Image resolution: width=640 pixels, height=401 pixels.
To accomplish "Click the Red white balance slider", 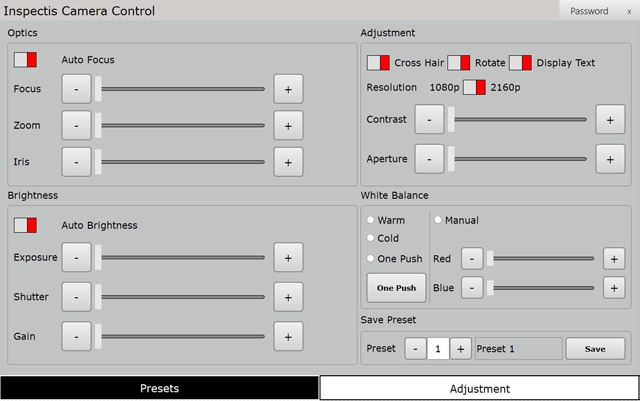I will [544, 259].
